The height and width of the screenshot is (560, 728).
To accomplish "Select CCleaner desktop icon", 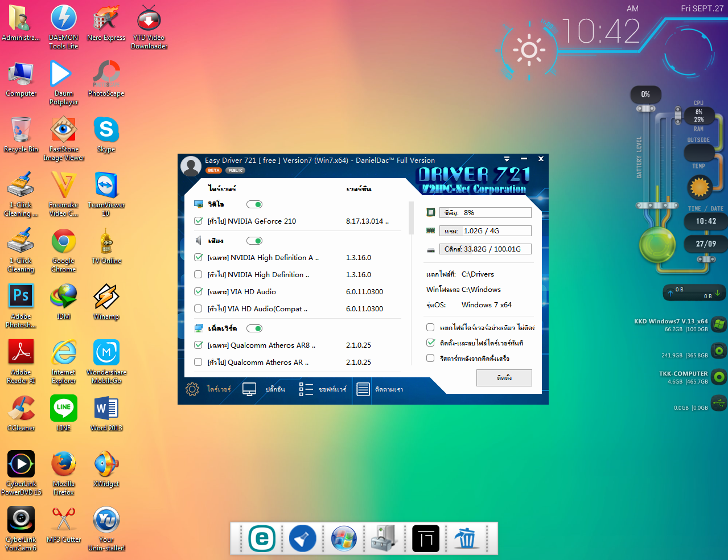I will click(21, 413).
